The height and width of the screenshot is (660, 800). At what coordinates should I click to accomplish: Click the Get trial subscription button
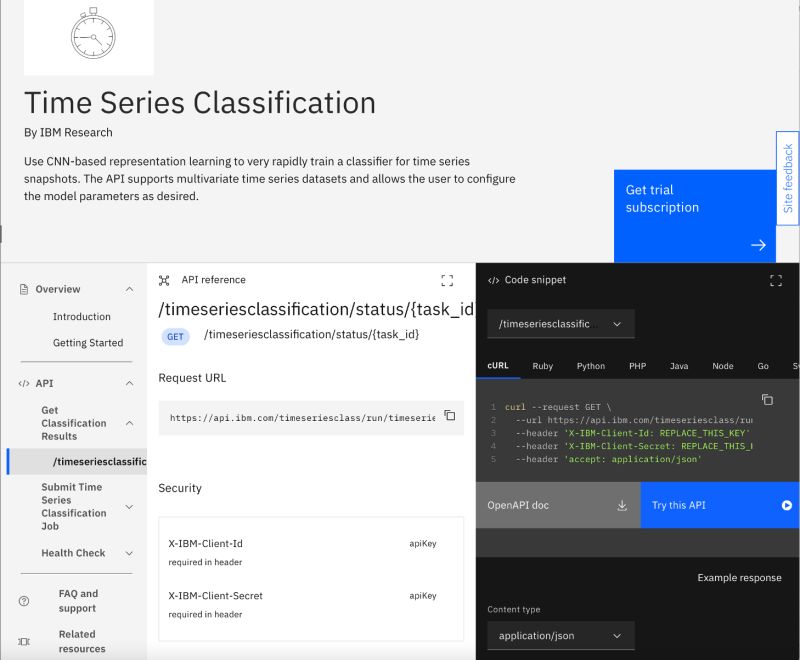pos(695,216)
